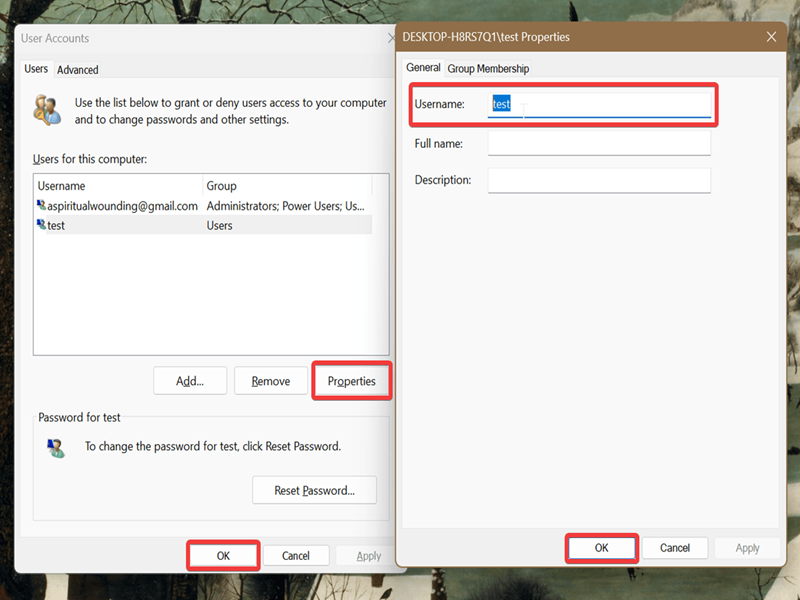
Task: Select the aspiritualwounding@gmail.com user row
Action: pyautogui.click(x=204, y=206)
